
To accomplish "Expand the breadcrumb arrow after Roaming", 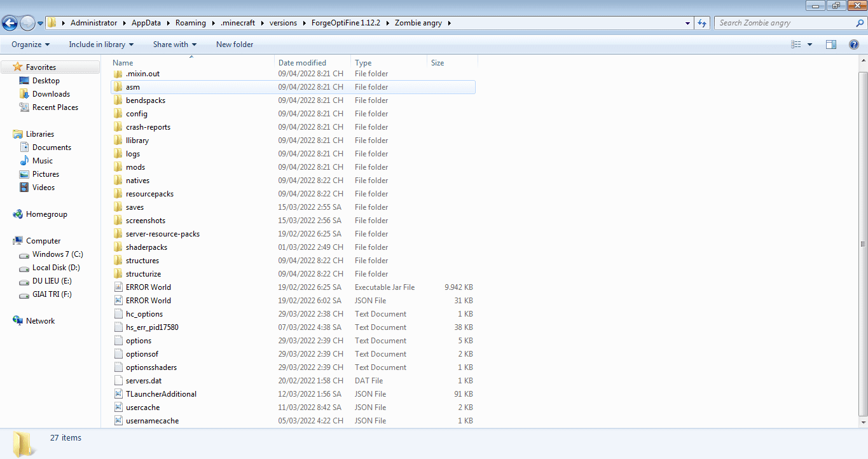I will pyautogui.click(x=213, y=23).
